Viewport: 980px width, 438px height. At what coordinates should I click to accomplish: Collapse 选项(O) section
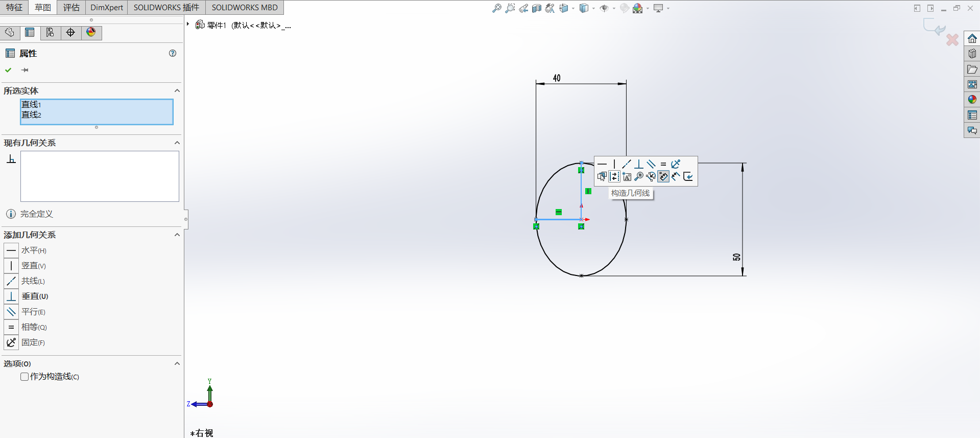(177, 363)
